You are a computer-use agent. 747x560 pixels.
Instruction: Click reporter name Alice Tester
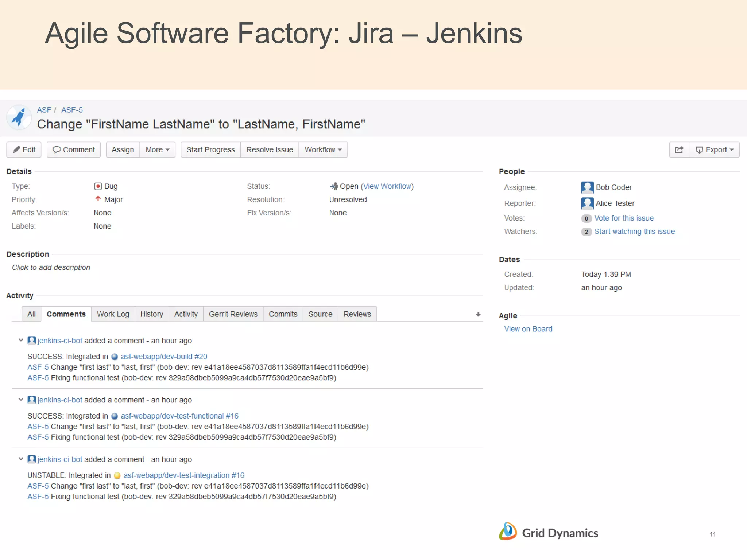tap(615, 203)
